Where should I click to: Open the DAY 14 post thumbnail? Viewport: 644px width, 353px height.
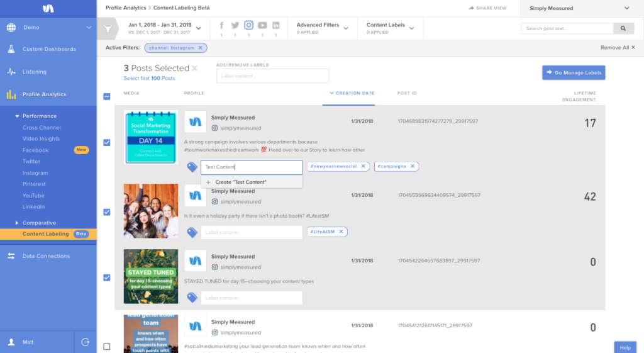click(x=151, y=137)
